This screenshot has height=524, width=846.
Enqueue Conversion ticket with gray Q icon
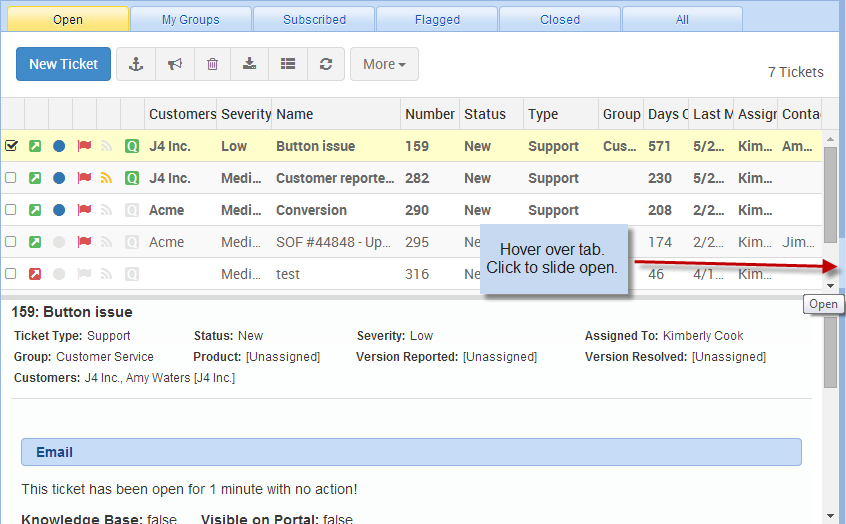pos(132,209)
